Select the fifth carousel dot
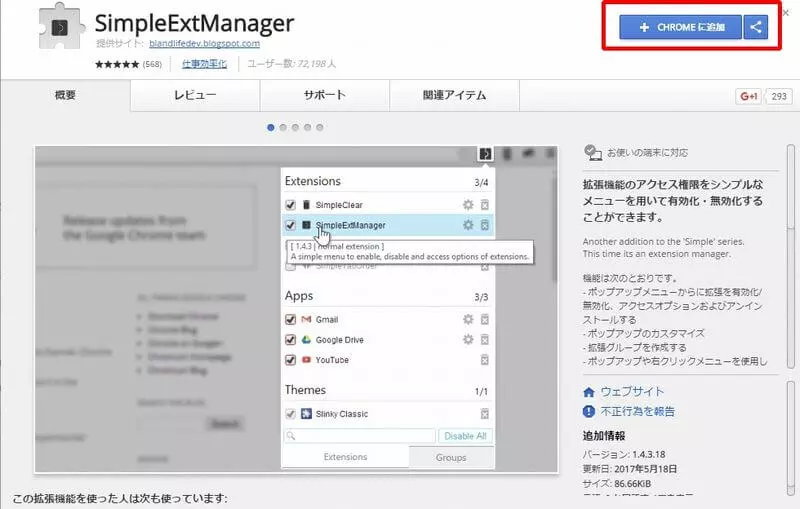This screenshot has width=800, height=509. click(320, 128)
